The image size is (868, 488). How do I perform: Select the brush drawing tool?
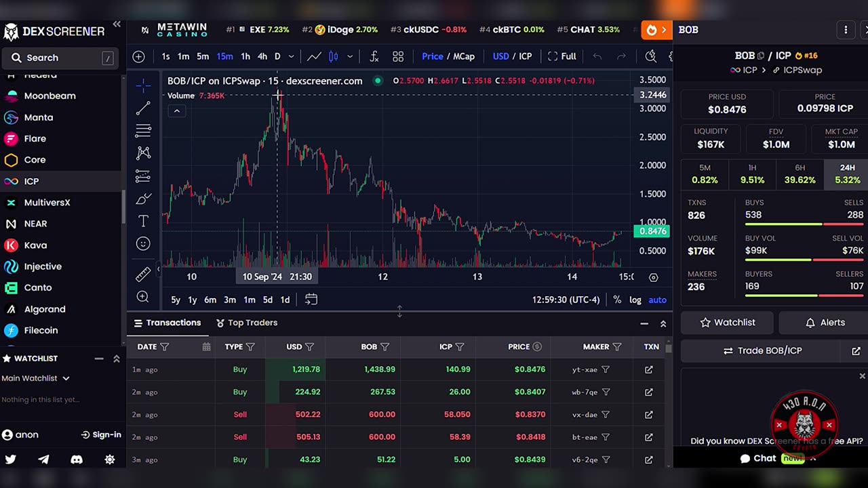pos(143,199)
